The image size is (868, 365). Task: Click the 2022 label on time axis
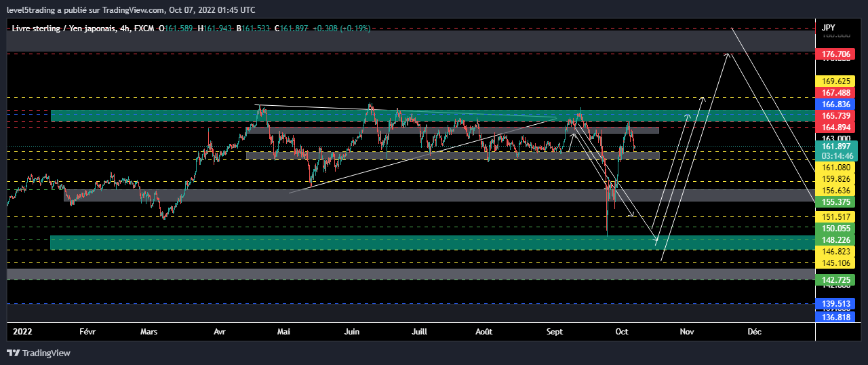[23, 332]
